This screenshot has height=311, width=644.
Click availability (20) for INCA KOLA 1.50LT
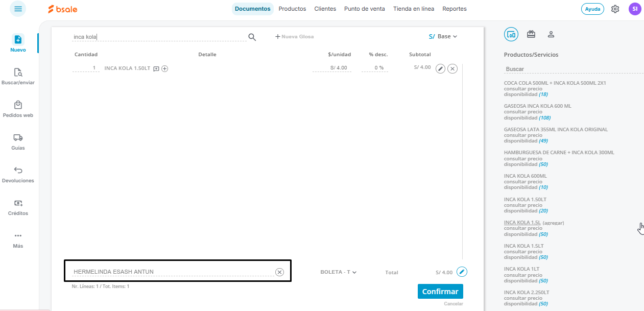coord(543,211)
